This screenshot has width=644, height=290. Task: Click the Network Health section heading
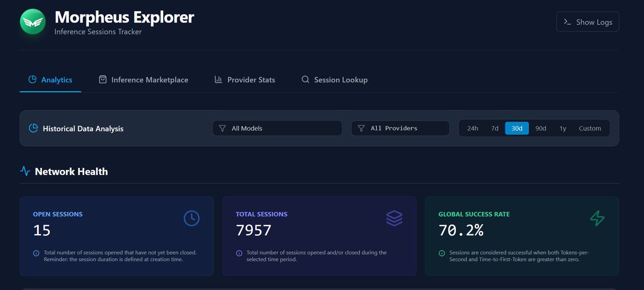coord(71,172)
